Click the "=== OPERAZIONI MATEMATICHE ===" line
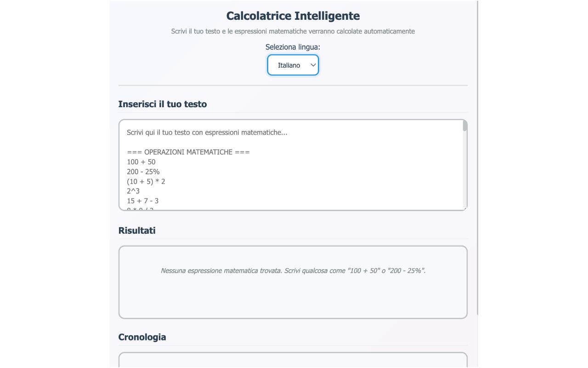The image size is (588, 368). click(188, 152)
